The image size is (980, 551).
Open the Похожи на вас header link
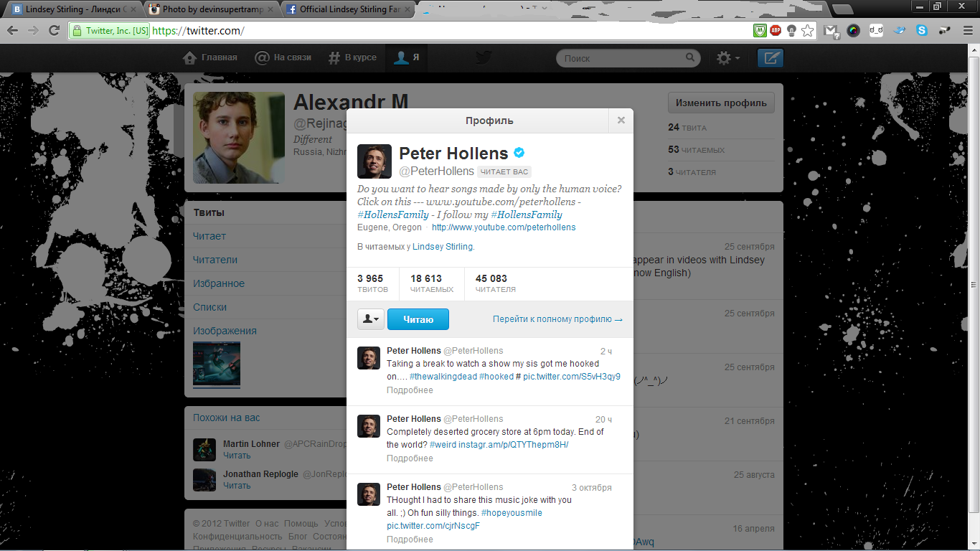227,418
